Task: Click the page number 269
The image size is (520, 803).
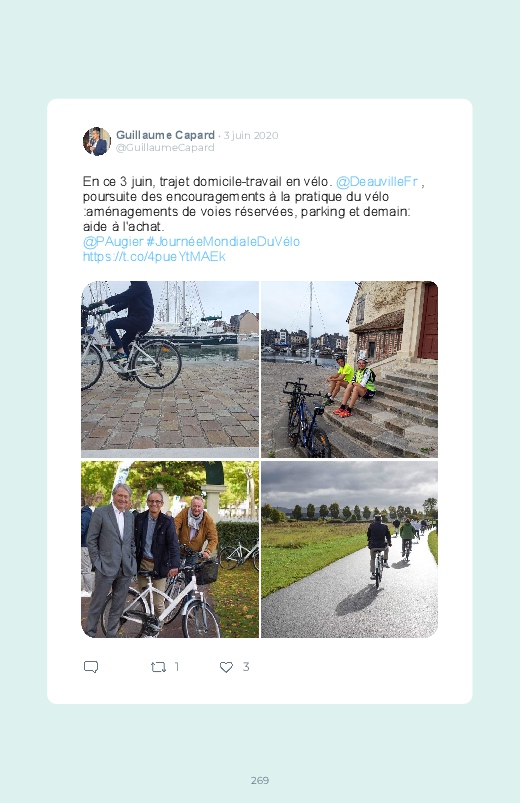Action: pos(260,780)
